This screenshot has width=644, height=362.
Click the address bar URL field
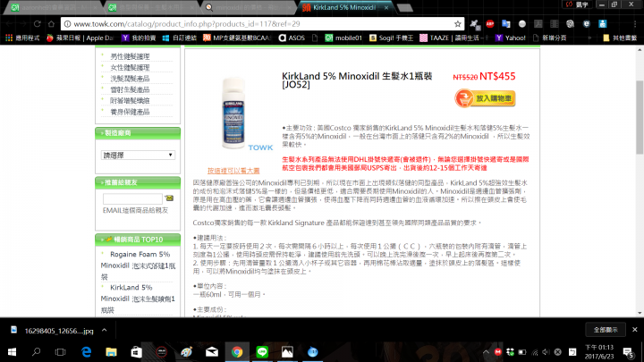pyautogui.click(x=263, y=24)
